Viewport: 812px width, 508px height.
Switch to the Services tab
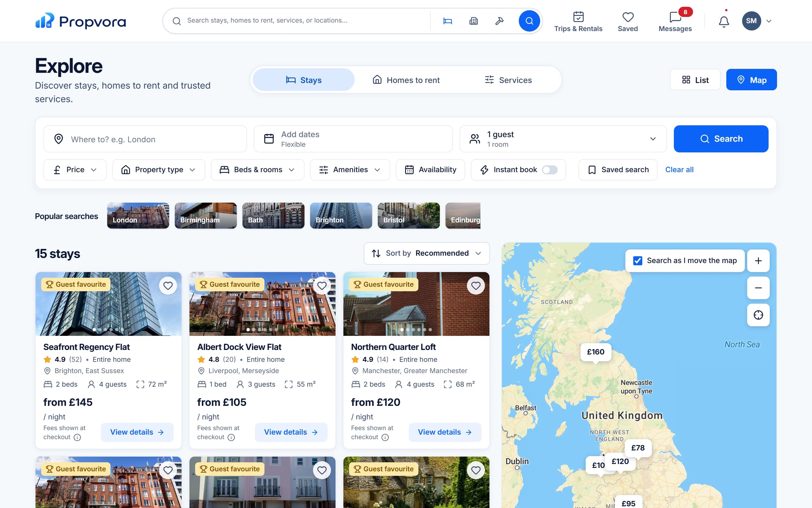tap(508, 80)
